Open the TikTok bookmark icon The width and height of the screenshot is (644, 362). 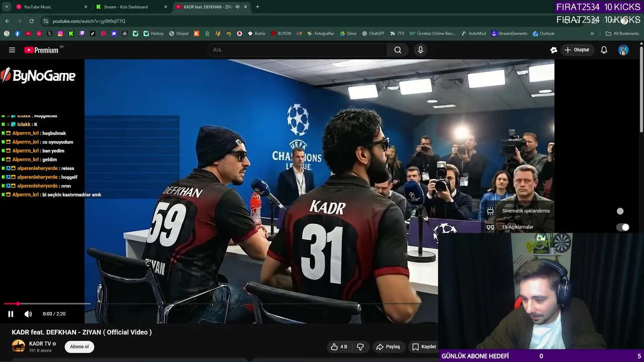(x=93, y=34)
